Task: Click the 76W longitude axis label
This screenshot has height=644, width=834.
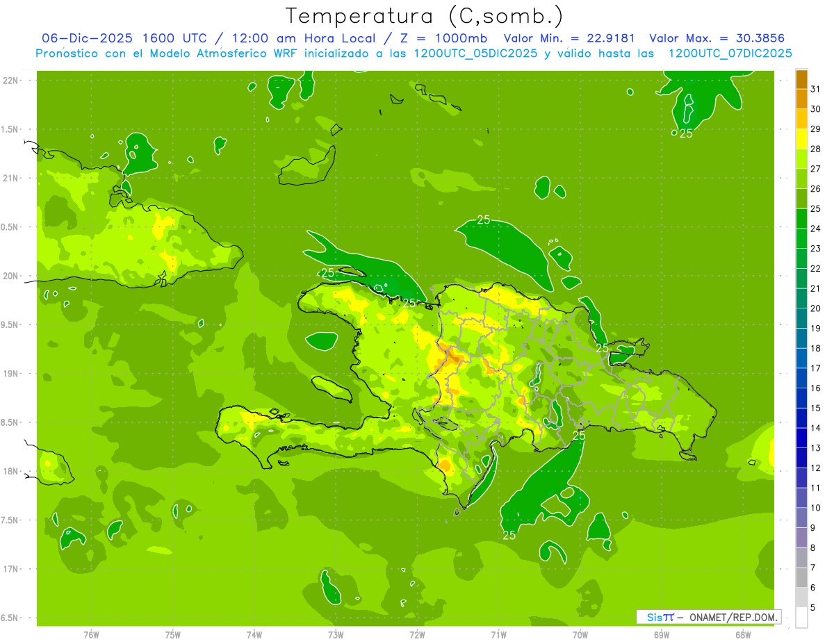Action: (91, 634)
